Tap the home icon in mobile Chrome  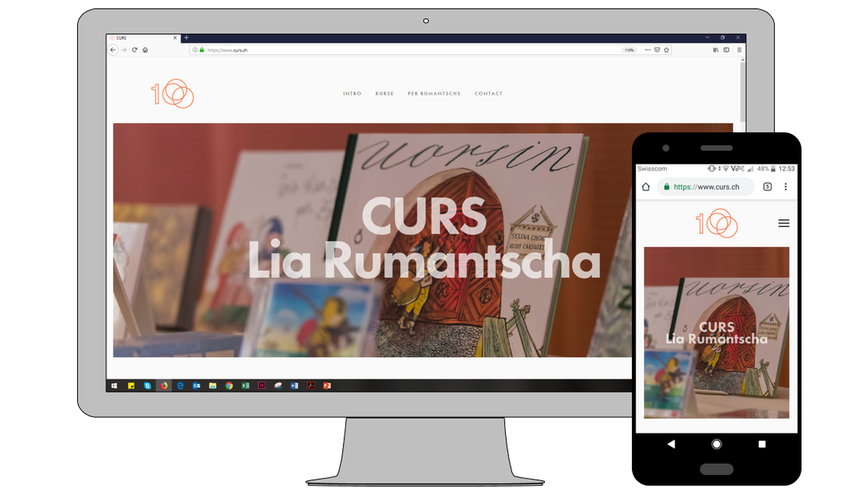click(646, 187)
